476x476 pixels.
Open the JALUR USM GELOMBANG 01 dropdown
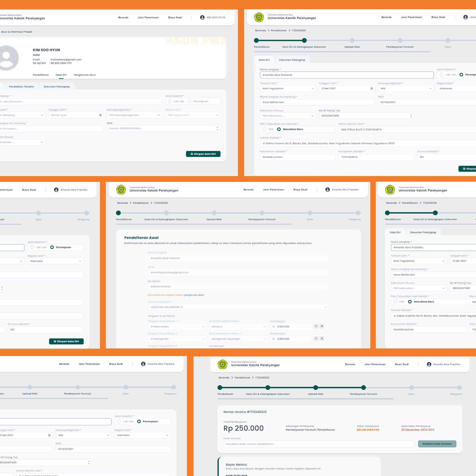click(x=238, y=307)
